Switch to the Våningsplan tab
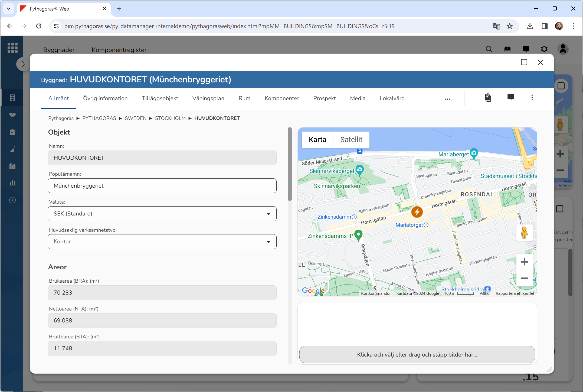Screen dimensions: 583x392 (208, 99)
